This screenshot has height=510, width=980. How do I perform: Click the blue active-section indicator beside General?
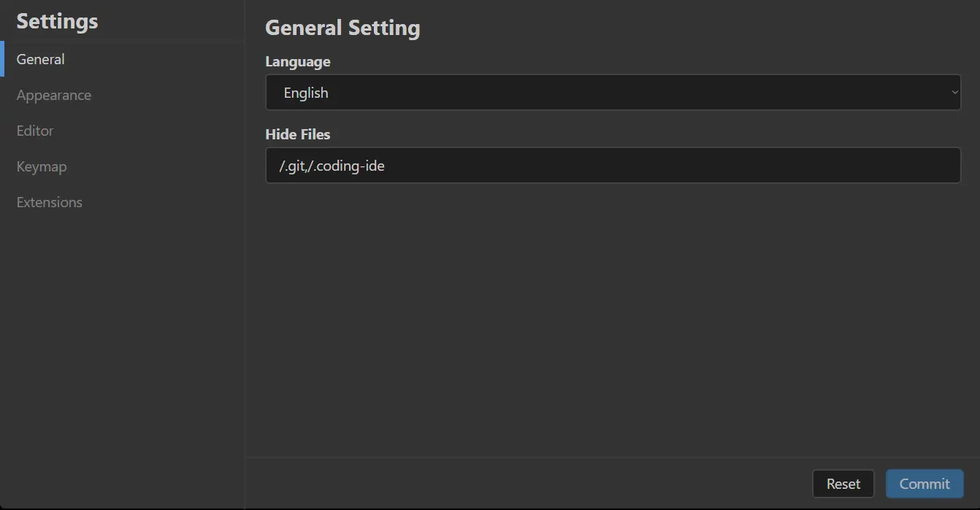click(2, 59)
